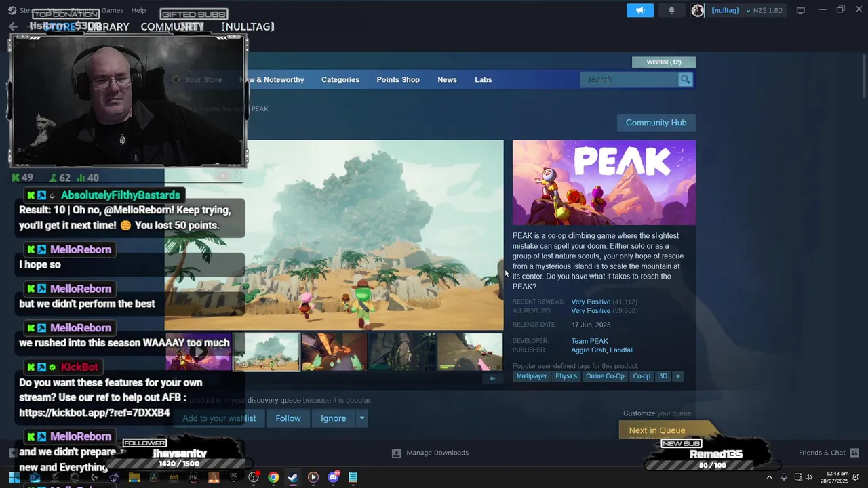Image resolution: width=868 pixels, height=488 pixels.
Task: Open the NULLTAG profile tab
Action: (248, 26)
